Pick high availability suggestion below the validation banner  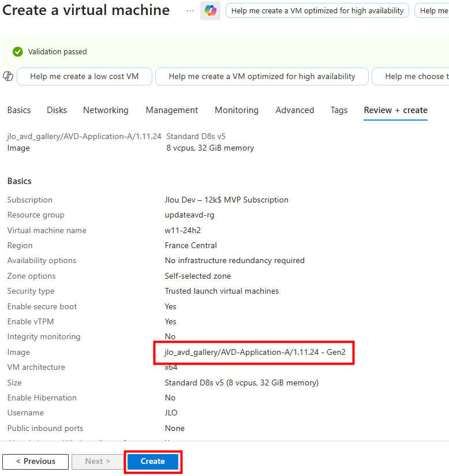(261, 77)
